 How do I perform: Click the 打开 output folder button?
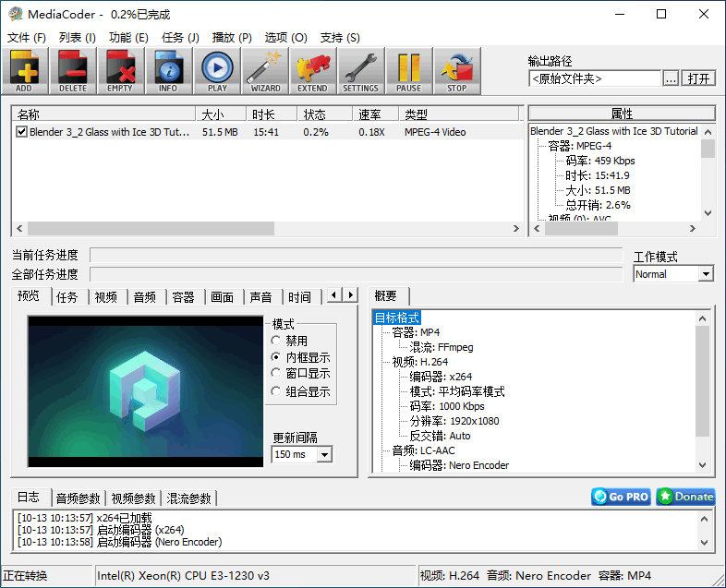699,78
